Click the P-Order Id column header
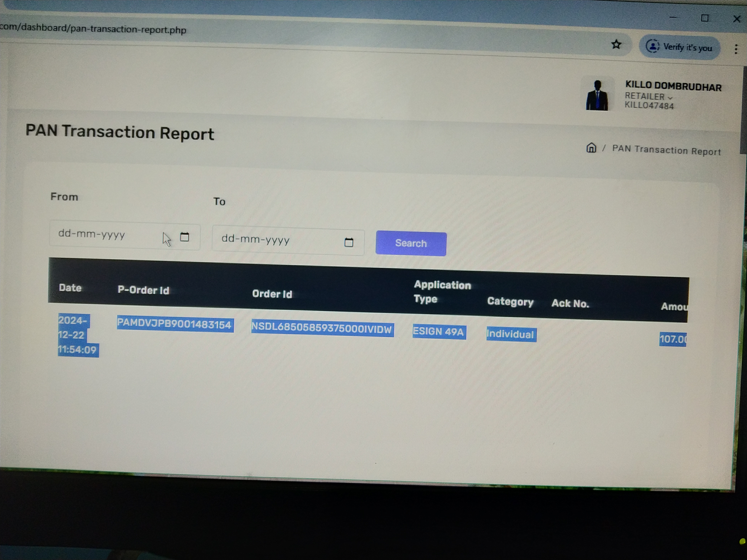This screenshot has width=747, height=560. [x=143, y=290]
